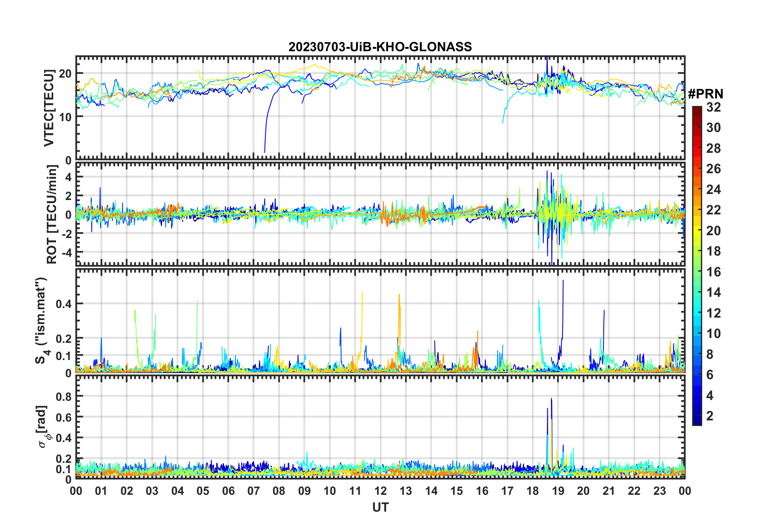Image resolution: width=761 pixels, height=532 pixels.
Task: Click the x-axis tick label 13
Action: click(406, 491)
